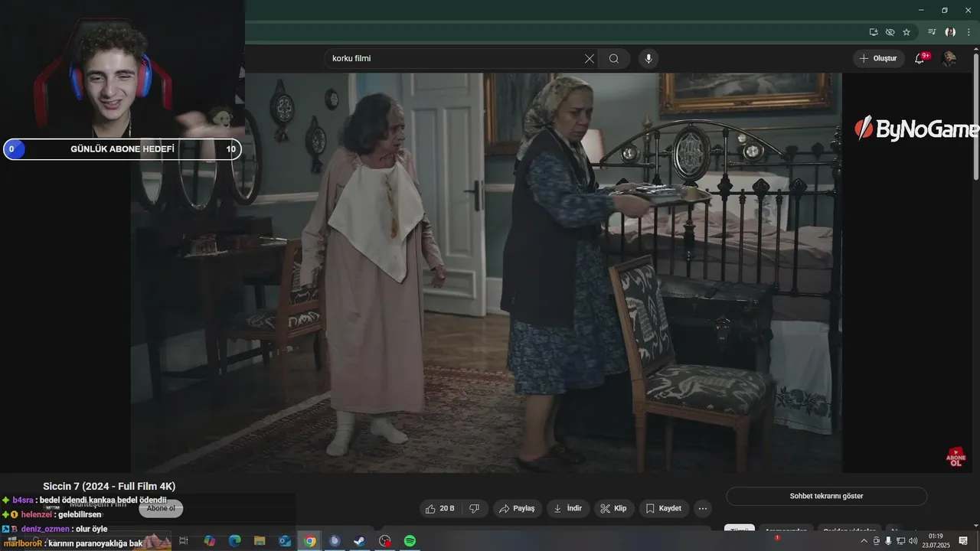The height and width of the screenshot is (551, 980).
Task: Open more actions ellipsis under video
Action: click(703, 508)
